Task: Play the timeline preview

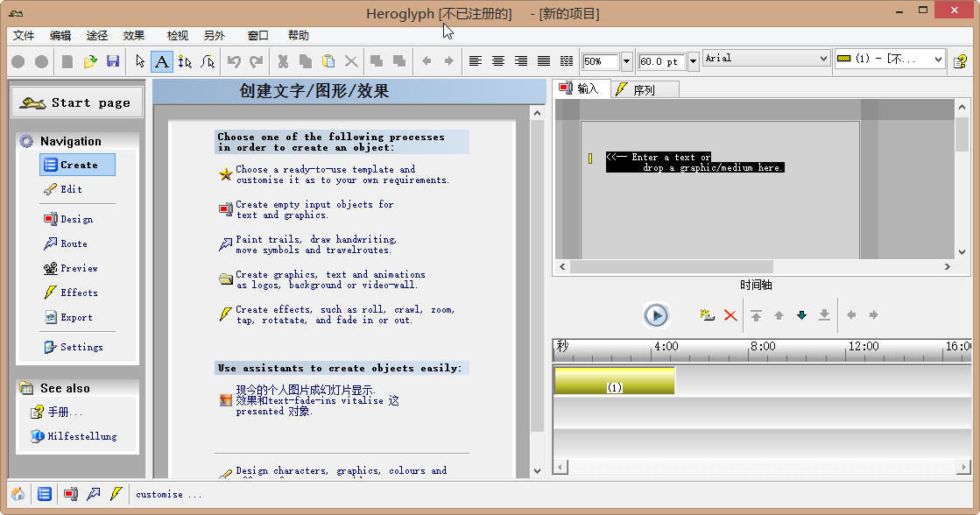Action: 656,315
